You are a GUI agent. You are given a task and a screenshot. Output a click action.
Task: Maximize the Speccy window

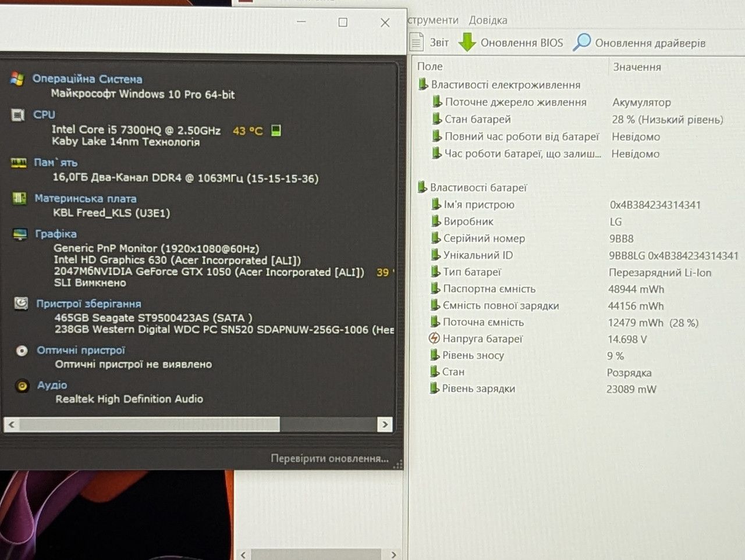click(x=343, y=22)
